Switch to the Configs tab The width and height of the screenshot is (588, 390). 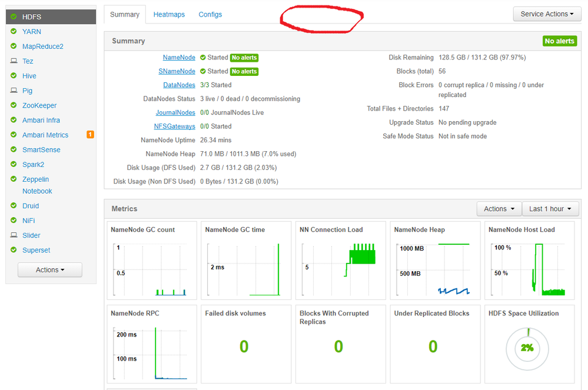tap(210, 14)
